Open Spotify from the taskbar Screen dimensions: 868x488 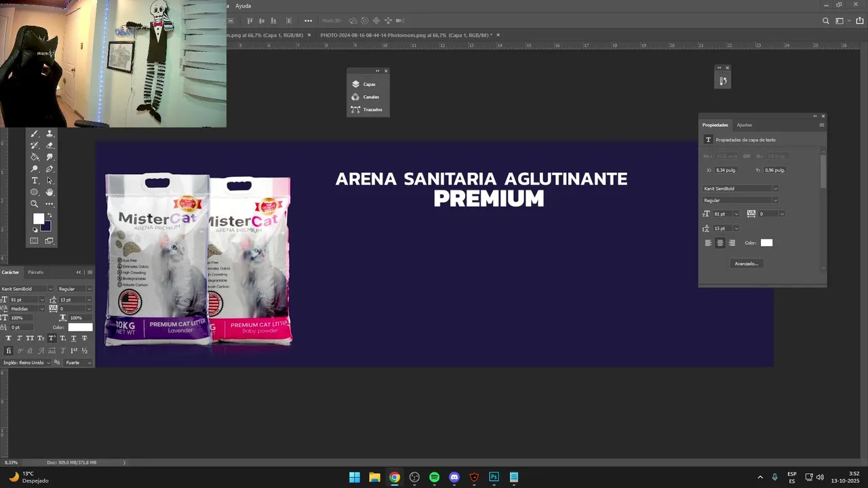pyautogui.click(x=434, y=477)
